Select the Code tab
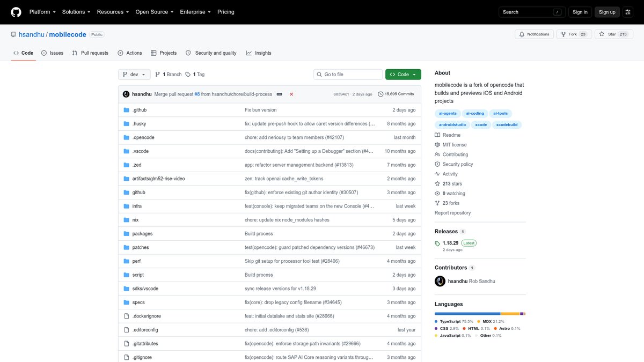Image resolution: width=644 pixels, height=362 pixels. 23,53
